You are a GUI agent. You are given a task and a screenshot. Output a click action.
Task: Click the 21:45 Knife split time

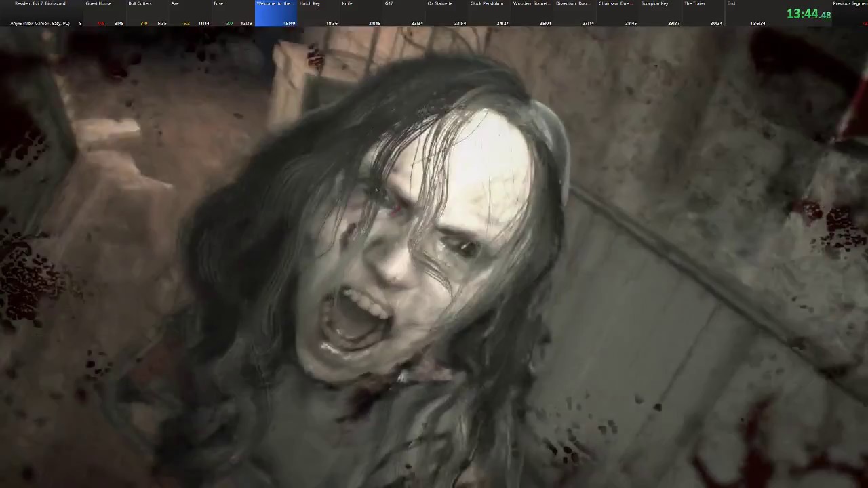(374, 24)
